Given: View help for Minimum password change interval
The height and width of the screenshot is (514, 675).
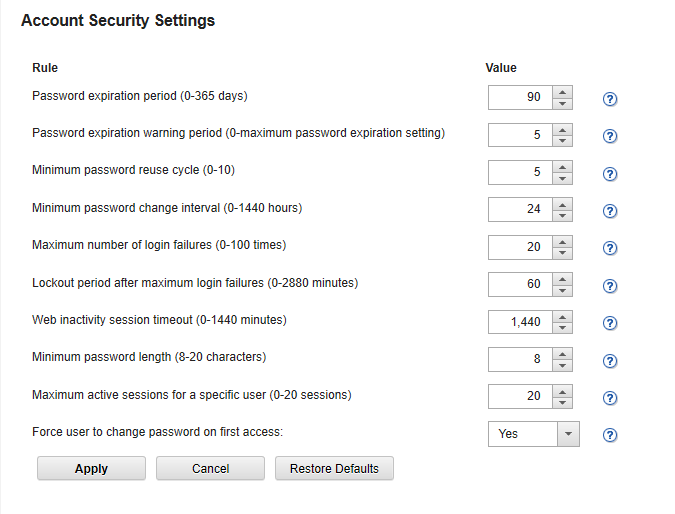Looking at the screenshot, I should (610, 211).
